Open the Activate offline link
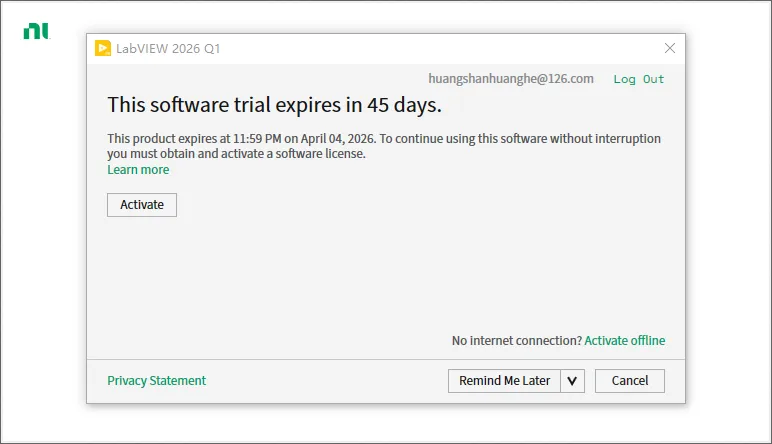772x444 pixels. click(x=625, y=341)
